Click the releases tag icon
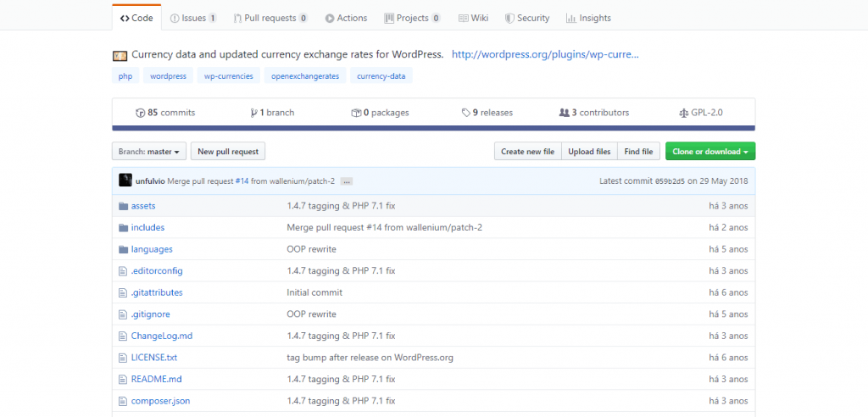The width and height of the screenshot is (868, 417). 466,113
